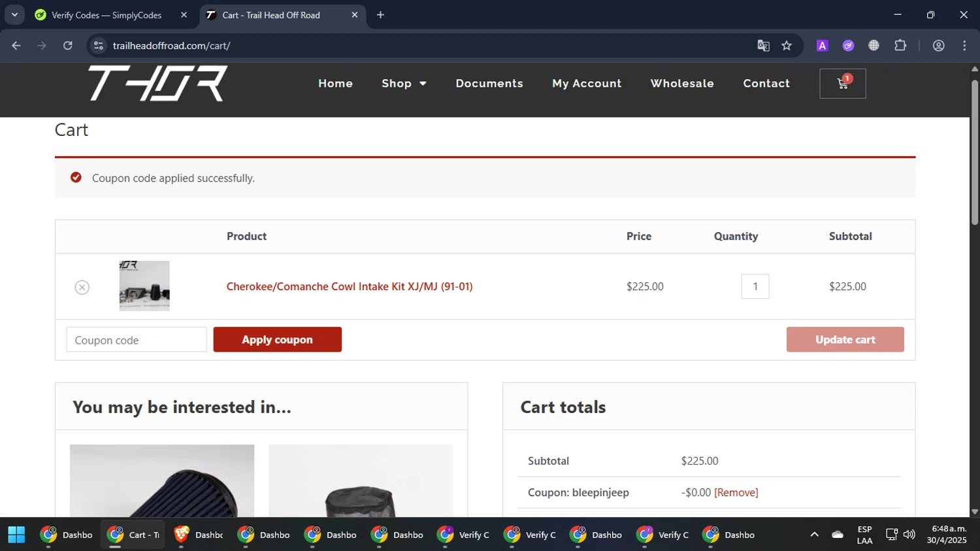The image size is (980, 551).
Task: Open the Chrome three-dot menu
Action: point(964,46)
